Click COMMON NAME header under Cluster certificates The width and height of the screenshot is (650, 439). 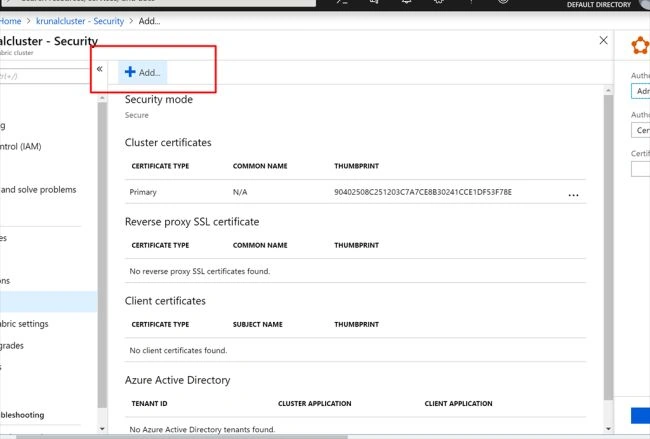[260, 166]
